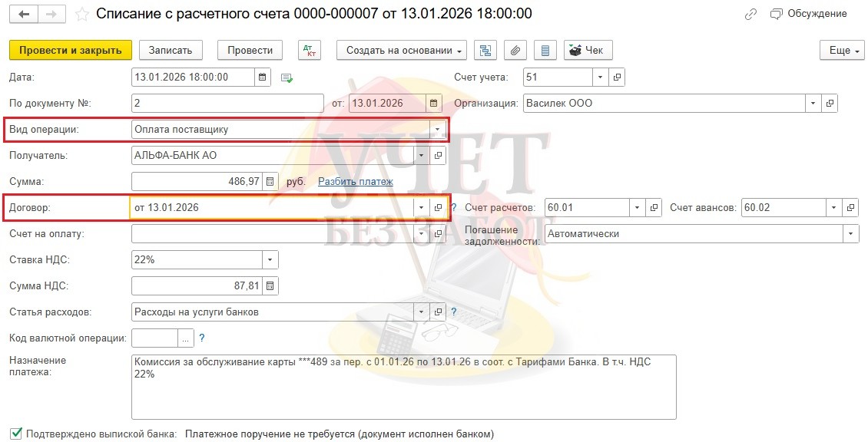Open the Еще menu
The image size is (868, 442).
click(840, 51)
